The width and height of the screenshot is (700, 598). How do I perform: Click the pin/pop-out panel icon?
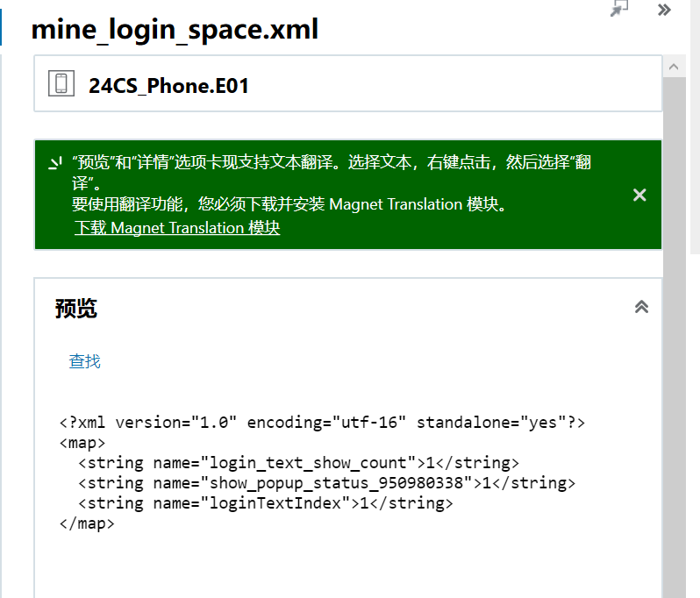(619, 8)
